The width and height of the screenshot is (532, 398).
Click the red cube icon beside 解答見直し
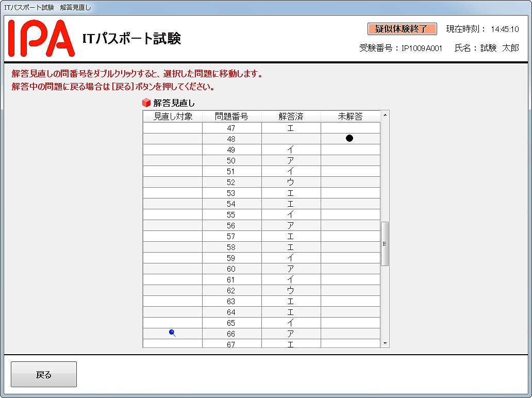click(x=147, y=103)
